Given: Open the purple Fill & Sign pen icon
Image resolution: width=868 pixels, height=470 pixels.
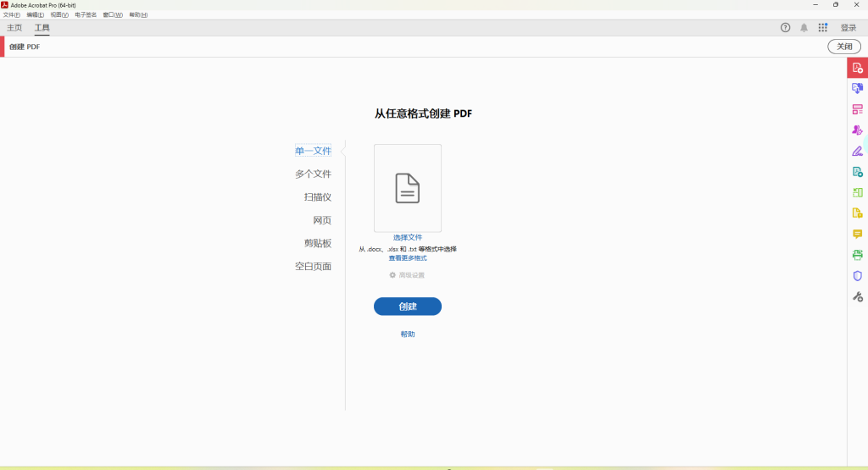Looking at the screenshot, I should click(858, 151).
